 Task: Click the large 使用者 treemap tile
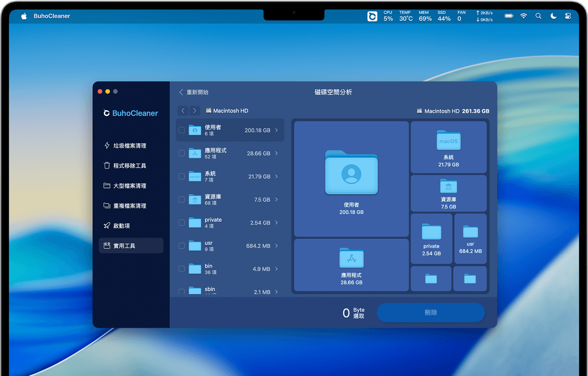351,179
